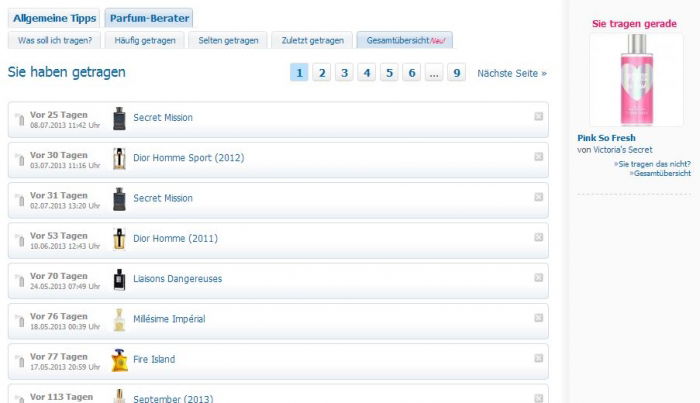Click the Pink So Fresh bottle thumbnail
Screen dimensions: 700x403
[x=637, y=80]
